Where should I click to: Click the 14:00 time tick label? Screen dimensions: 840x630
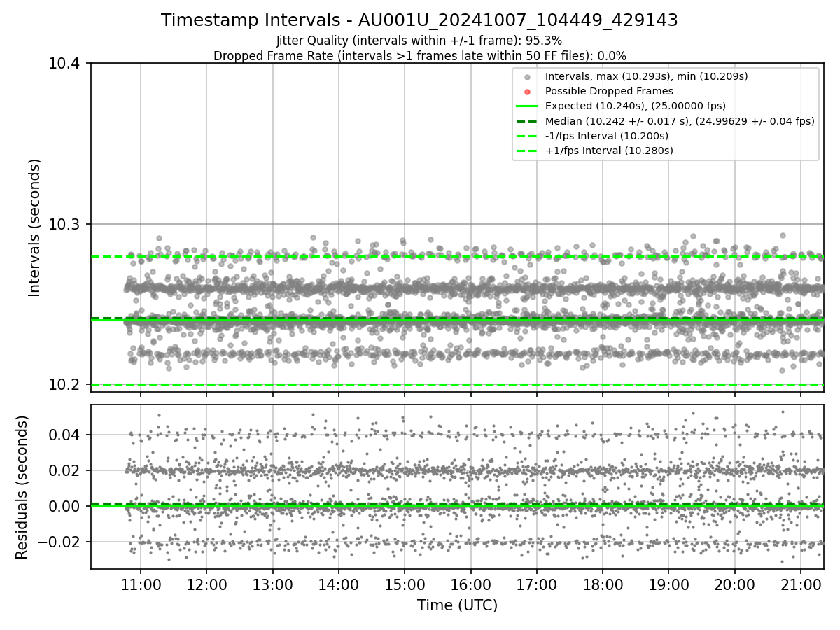coord(339,584)
